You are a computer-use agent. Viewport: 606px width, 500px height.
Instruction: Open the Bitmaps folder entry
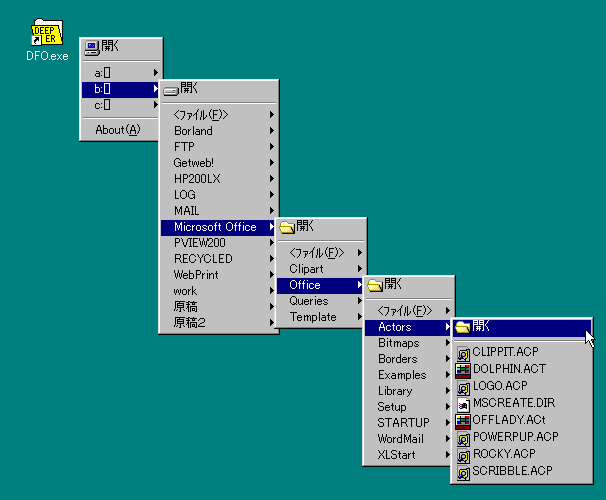tap(409, 343)
